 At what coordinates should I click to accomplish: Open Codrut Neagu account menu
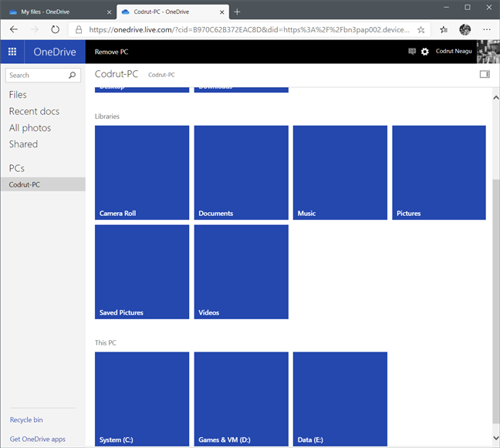(x=454, y=52)
